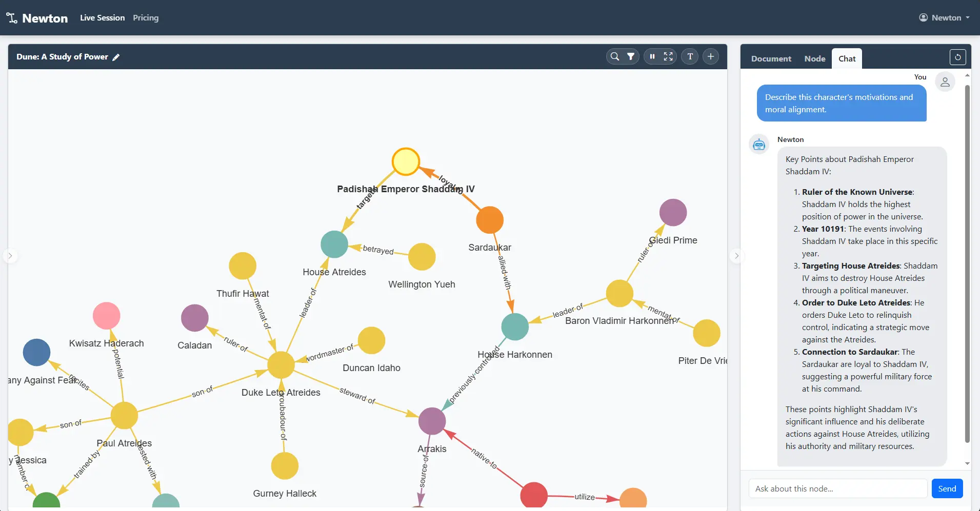Open the Live Session page
The height and width of the screenshot is (511, 980).
102,18
